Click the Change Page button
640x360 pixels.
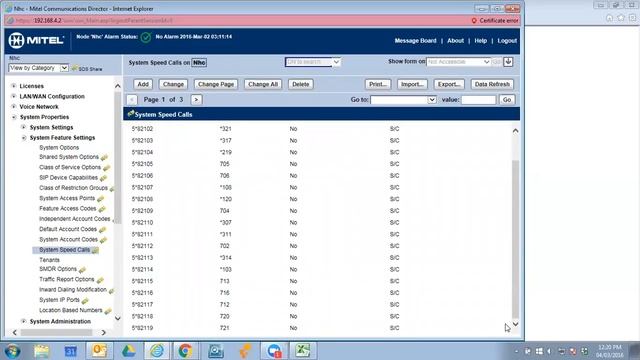(x=216, y=84)
